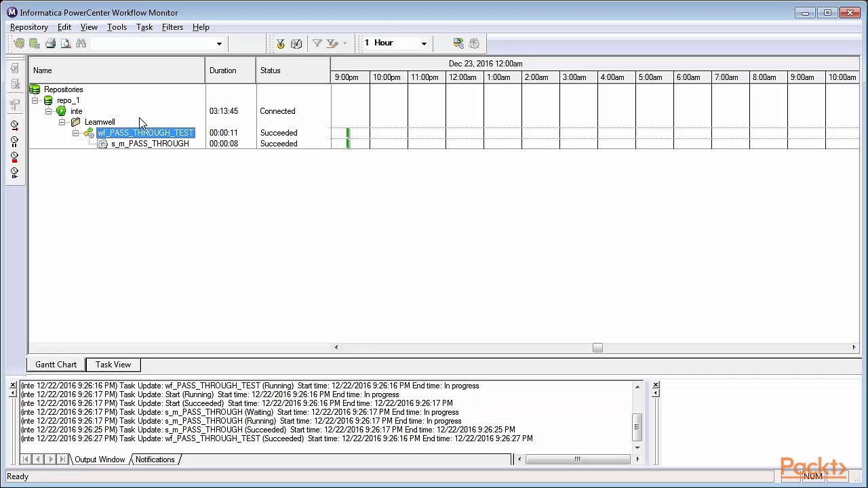Viewport: 868px width, 488px height.
Task: Click the funnel with pencil icon
Action: 332,43
